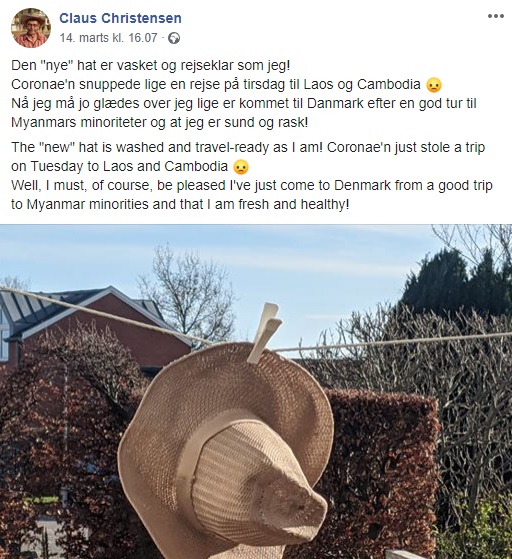Click the sad emoji after Laos and Cambodia

click(241, 166)
